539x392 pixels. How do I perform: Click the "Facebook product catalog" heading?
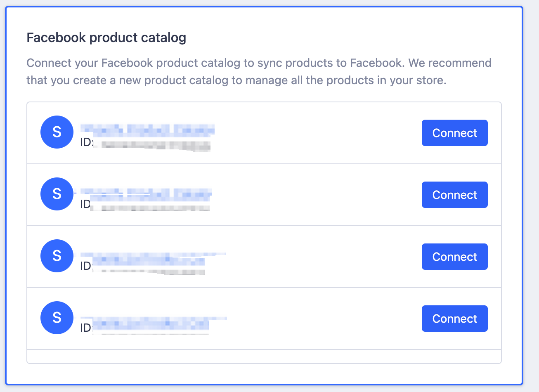point(106,38)
